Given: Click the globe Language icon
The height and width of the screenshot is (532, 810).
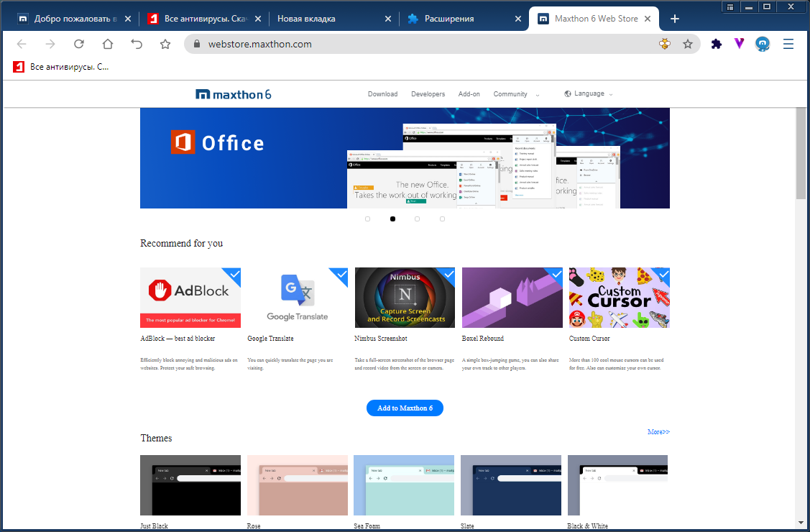Looking at the screenshot, I should pyautogui.click(x=568, y=93).
